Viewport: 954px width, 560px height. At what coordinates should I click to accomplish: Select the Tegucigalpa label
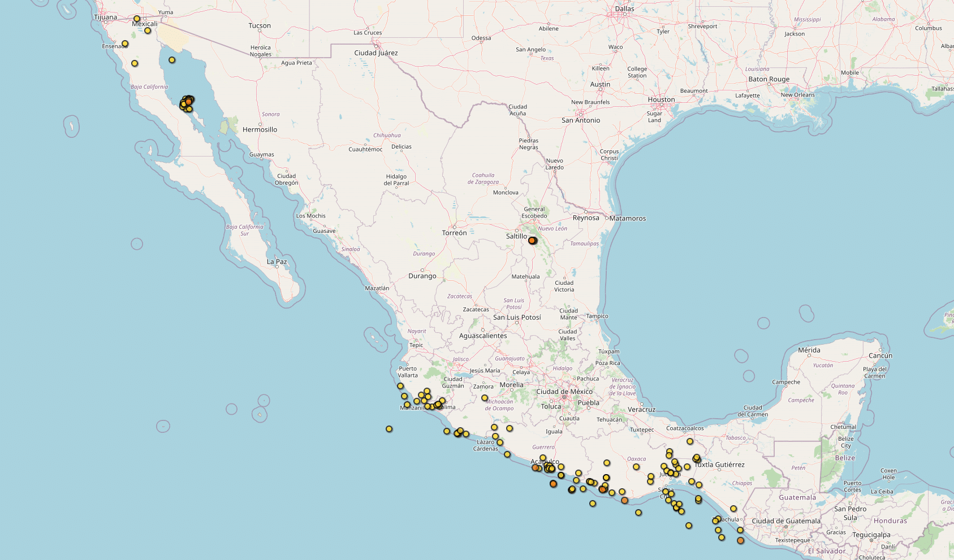click(871, 535)
